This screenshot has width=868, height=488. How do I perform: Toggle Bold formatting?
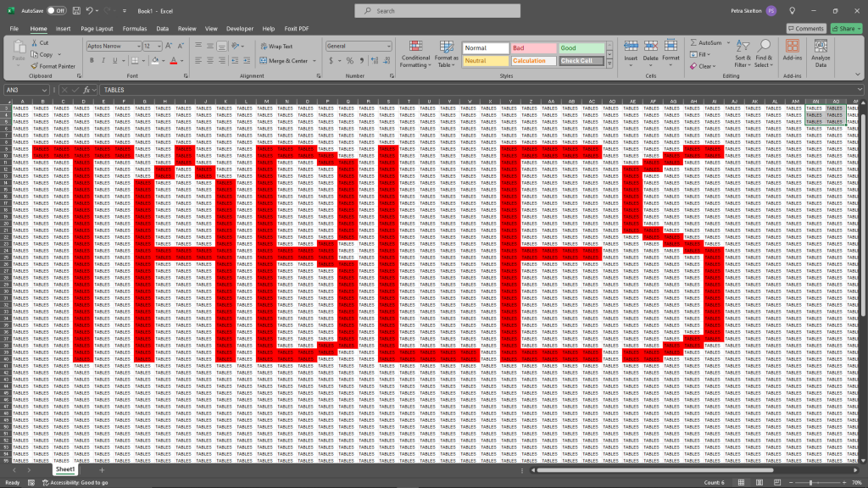[x=92, y=61]
